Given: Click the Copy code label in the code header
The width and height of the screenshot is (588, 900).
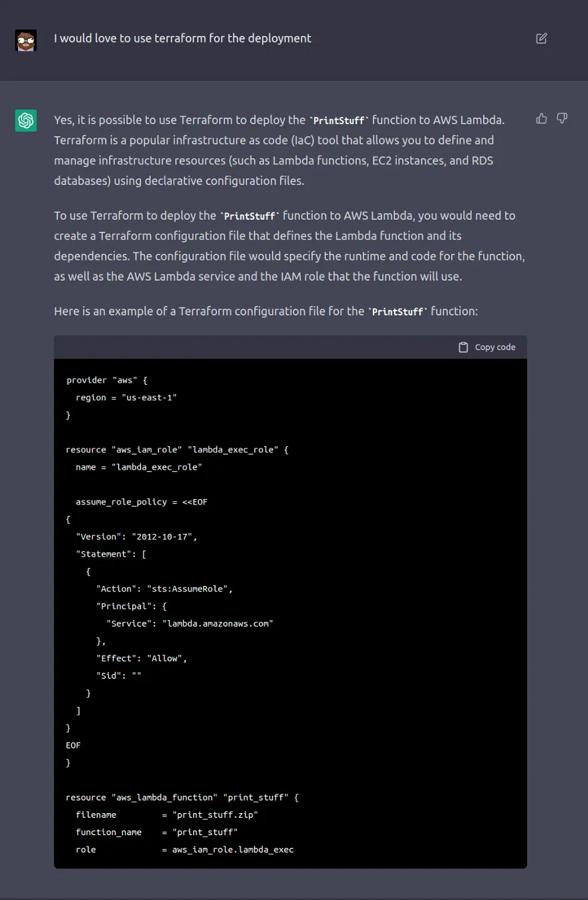Looking at the screenshot, I should pyautogui.click(x=495, y=347).
